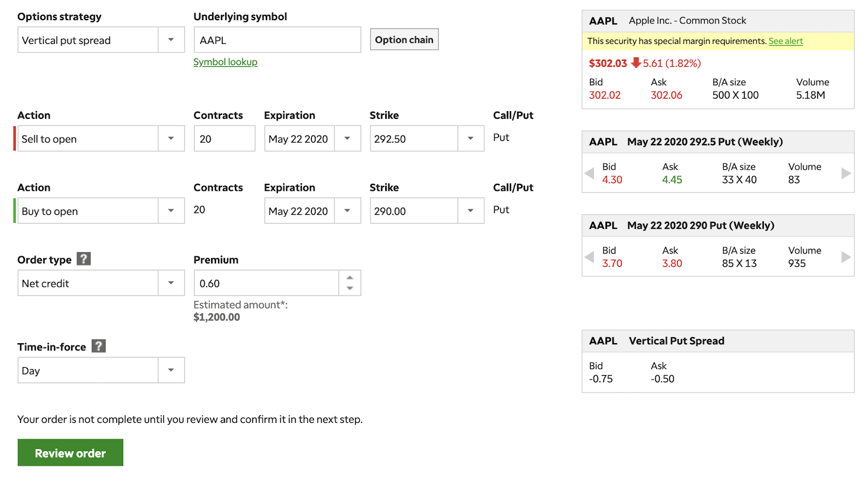868x482 pixels.
Task: Click the Option chain button
Action: coord(404,40)
